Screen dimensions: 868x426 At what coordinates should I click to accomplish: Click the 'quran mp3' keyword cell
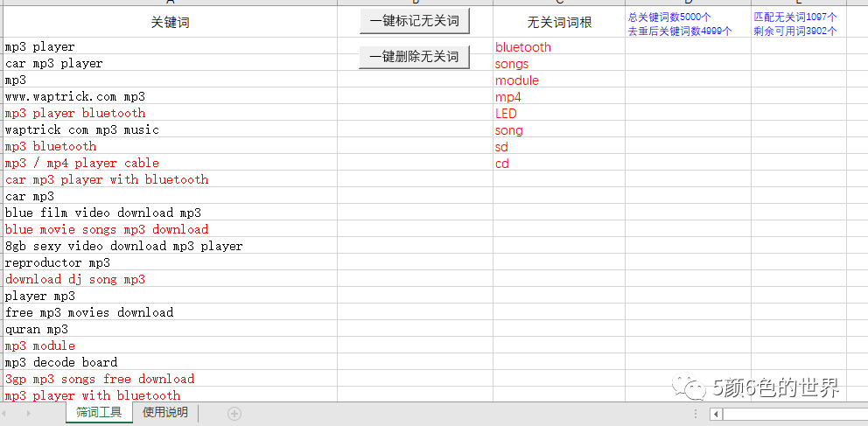click(170, 330)
